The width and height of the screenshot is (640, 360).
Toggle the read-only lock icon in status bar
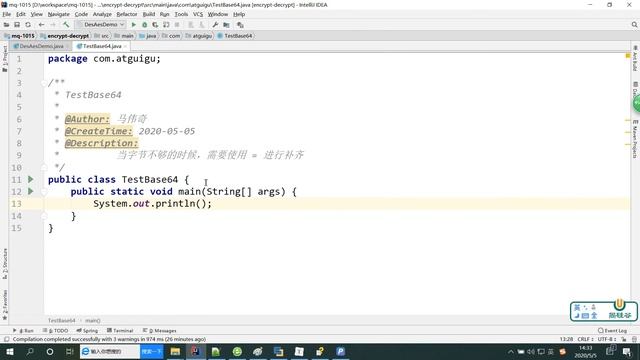click(x=624, y=339)
